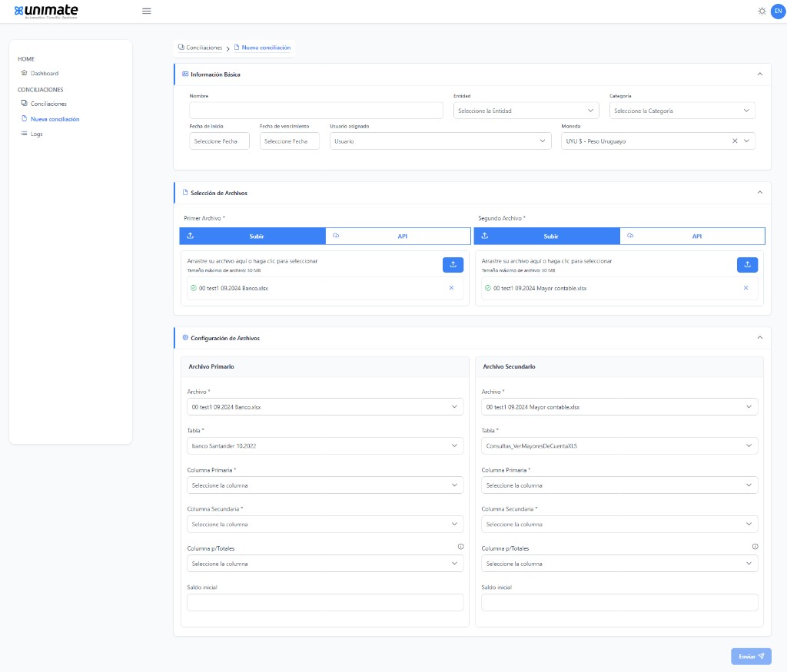Viewport: 787px width, 672px height.
Task: Collapse the Información Básica section
Action: [x=760, y=74]
